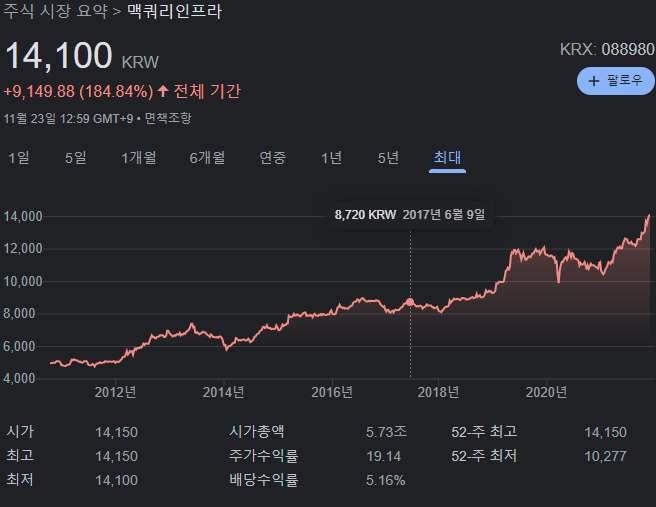This screenshot has width=656, height=507.
Task: Open 주식 시장 요약 breadcrumb link
Action: pos(56,11)
